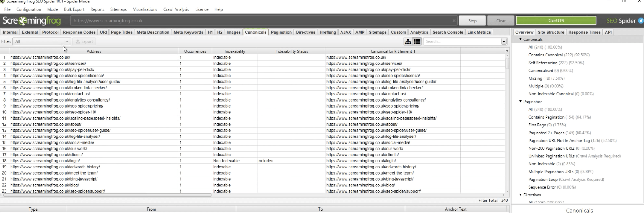
Task: Click the Crawl 99% progress bar
Action: 556,20
